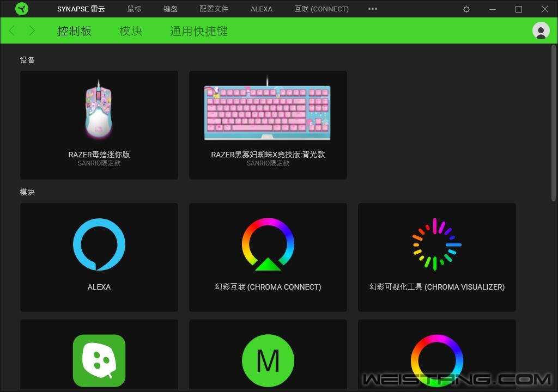Go forward with the right arrow
The image size is (558, 392).
[32, 30]
